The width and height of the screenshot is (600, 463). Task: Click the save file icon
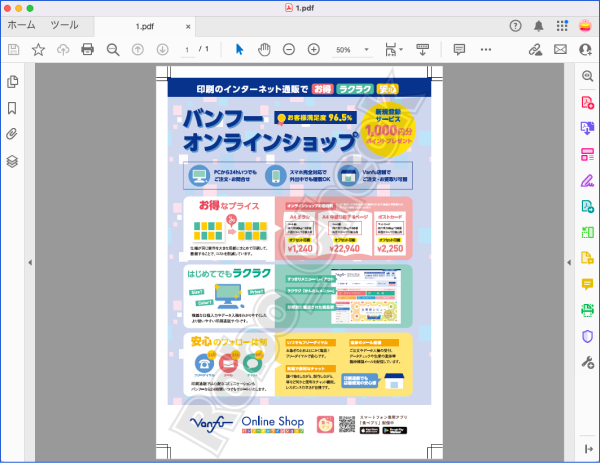click(14, 49)
